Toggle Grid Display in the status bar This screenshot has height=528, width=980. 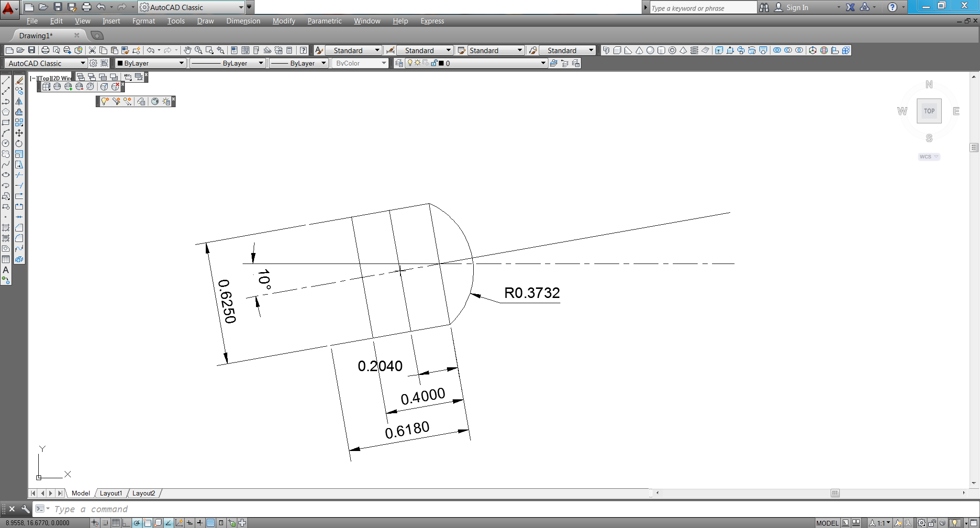click(x=116, y=523)
